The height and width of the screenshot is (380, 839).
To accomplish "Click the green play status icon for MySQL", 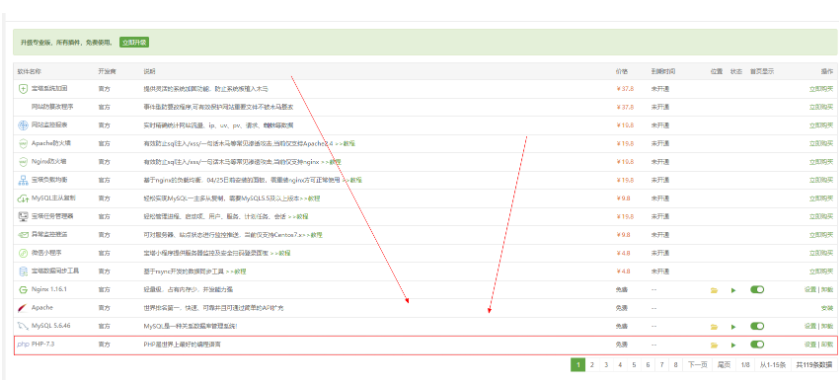I will [x=734, y=326].
